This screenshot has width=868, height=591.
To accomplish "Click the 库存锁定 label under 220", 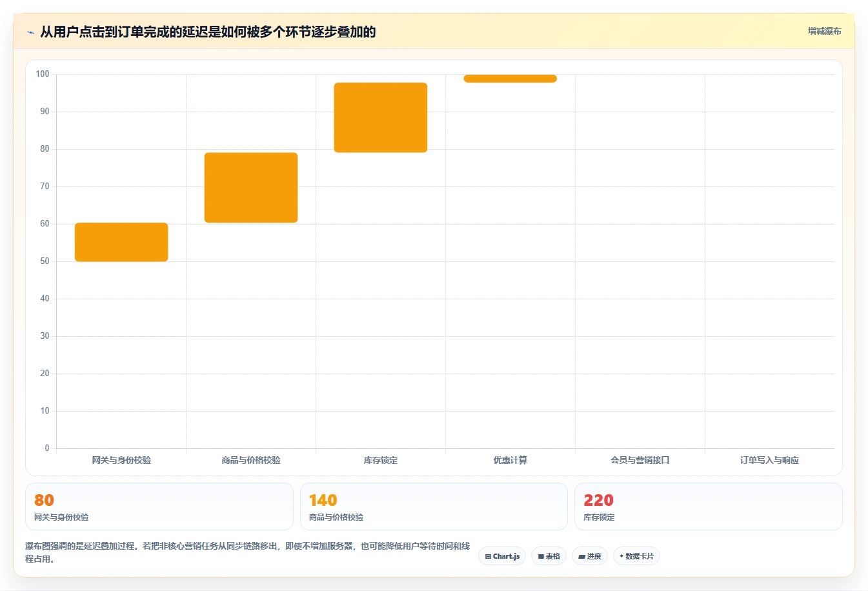I will [599, 517].
